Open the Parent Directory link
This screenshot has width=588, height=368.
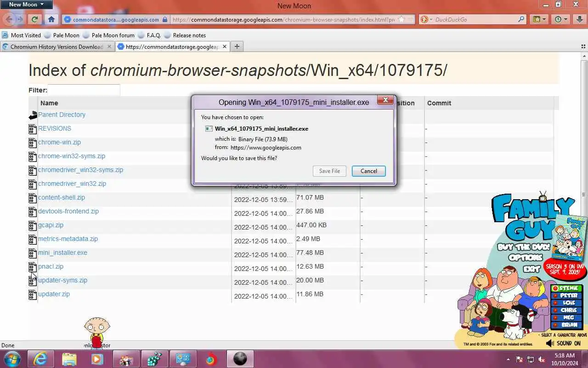coord(62,115)
